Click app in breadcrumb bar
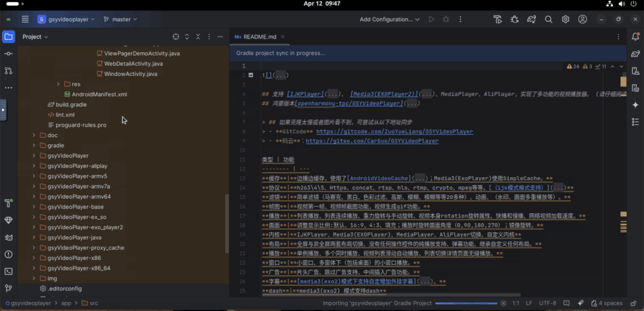The width and height of the screenshot is (644, 311). (x=66, y=303)
